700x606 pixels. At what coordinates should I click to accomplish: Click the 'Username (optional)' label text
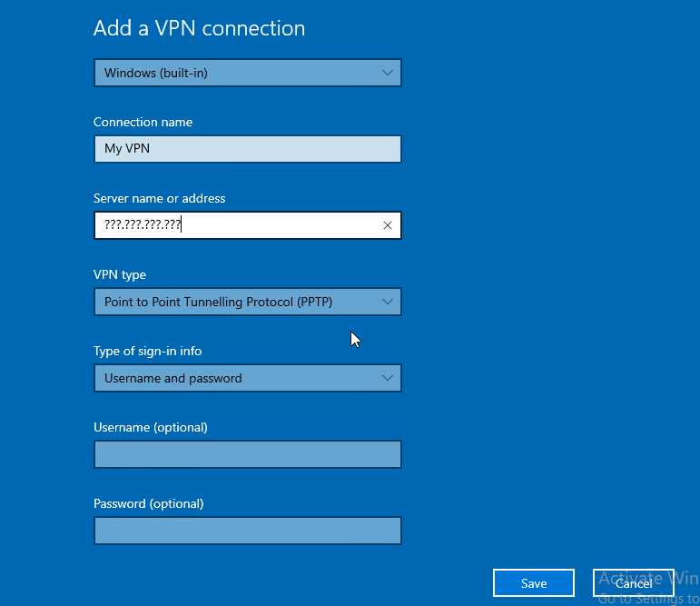(x=150, y=427)
